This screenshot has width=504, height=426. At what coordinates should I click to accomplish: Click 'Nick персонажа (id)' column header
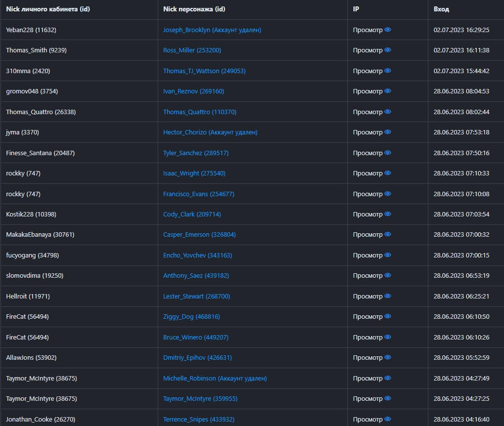click(194, 9)
